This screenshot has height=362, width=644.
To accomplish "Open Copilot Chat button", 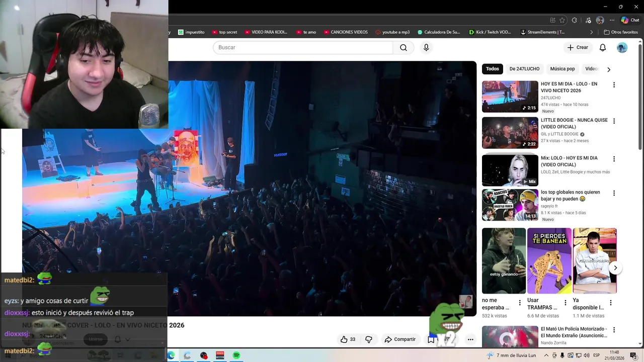I will pos(630,20).
